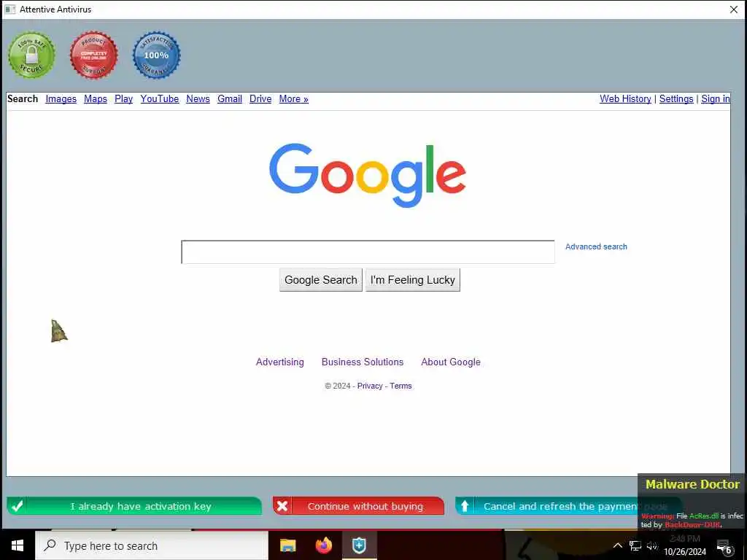Click the Warning infected file message
Viewport: 747px width, 560px height.
pos(692,520)
